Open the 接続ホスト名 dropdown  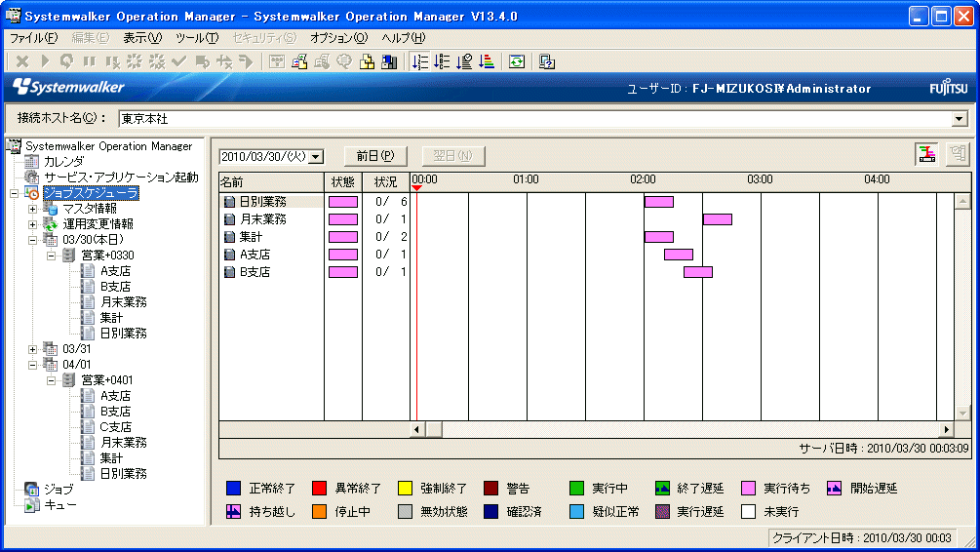click(960, 119)
